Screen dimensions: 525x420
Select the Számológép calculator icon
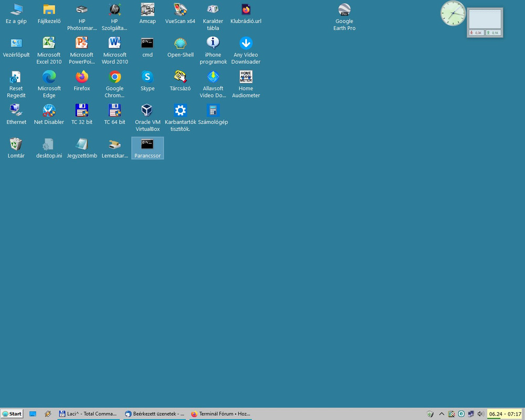pos(213,114)
